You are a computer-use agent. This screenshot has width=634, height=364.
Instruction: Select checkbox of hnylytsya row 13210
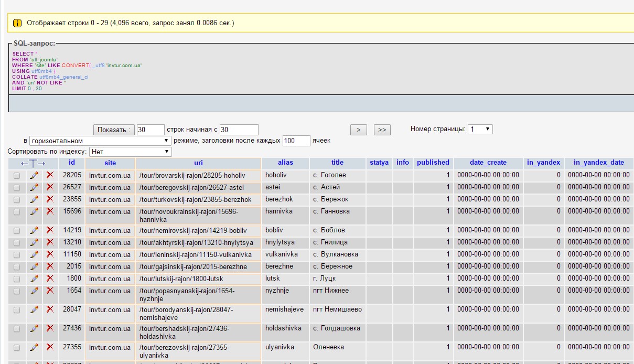(x=17, y=243)
